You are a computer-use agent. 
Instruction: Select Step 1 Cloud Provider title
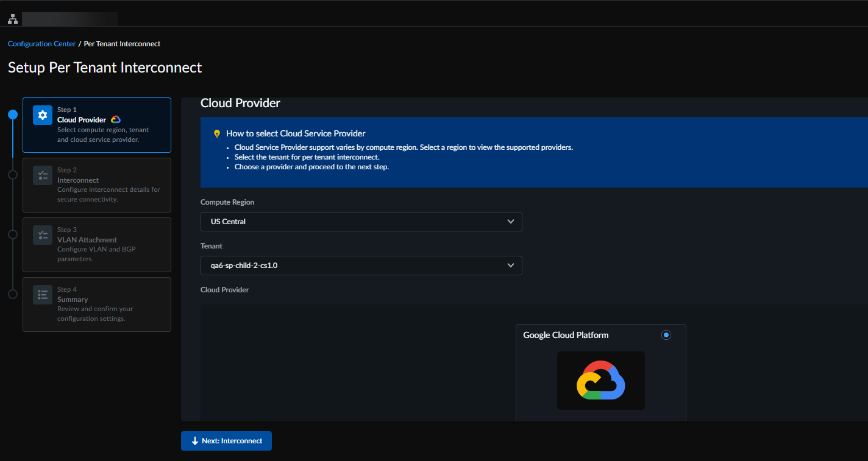click(82, 120)
